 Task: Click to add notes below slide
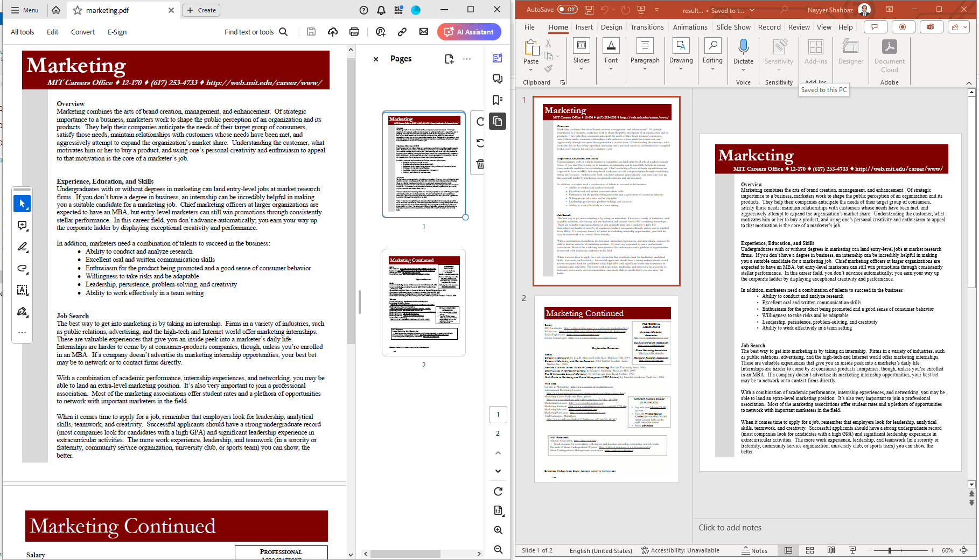pyautogui.click(x=730, y=528)
